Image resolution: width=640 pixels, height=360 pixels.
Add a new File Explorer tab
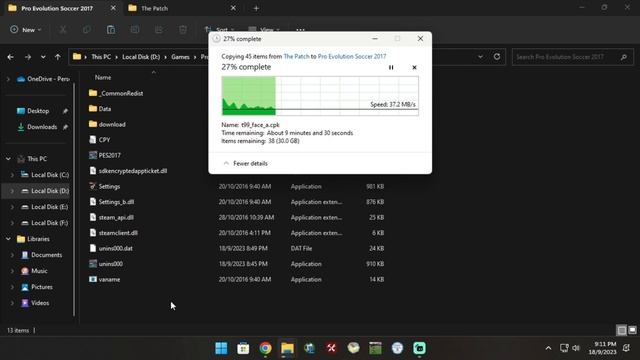tap(256, 8)
